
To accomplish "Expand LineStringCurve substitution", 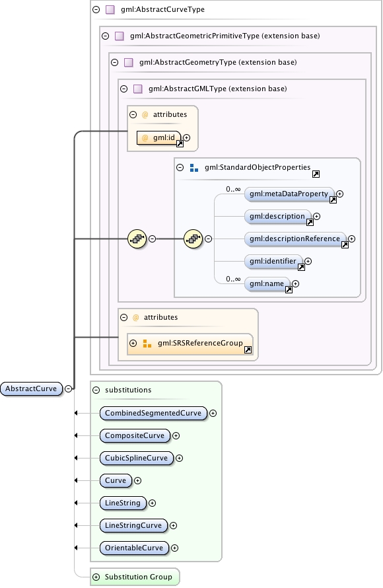I will [173, 526].
